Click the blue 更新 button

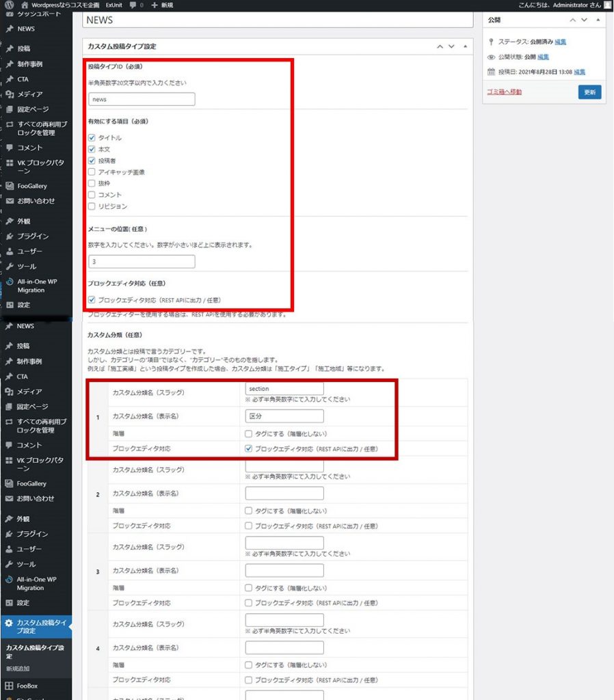[x=589, y=92]
